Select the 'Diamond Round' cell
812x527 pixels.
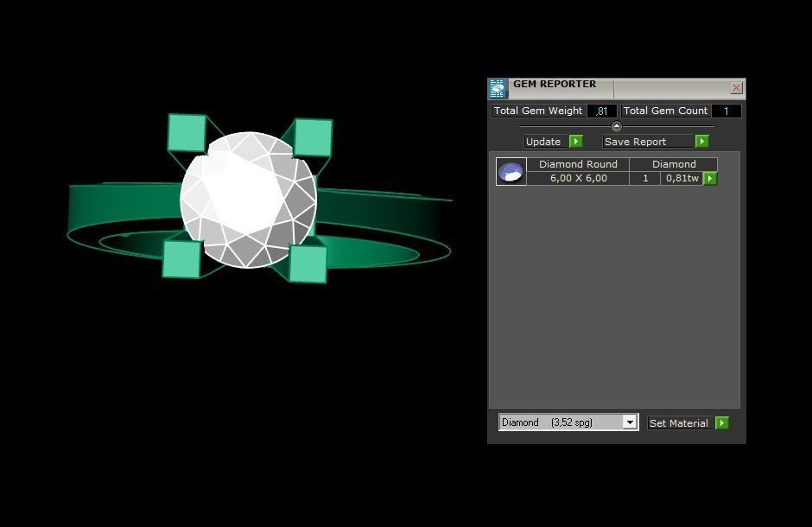click(x=578, y=164)
